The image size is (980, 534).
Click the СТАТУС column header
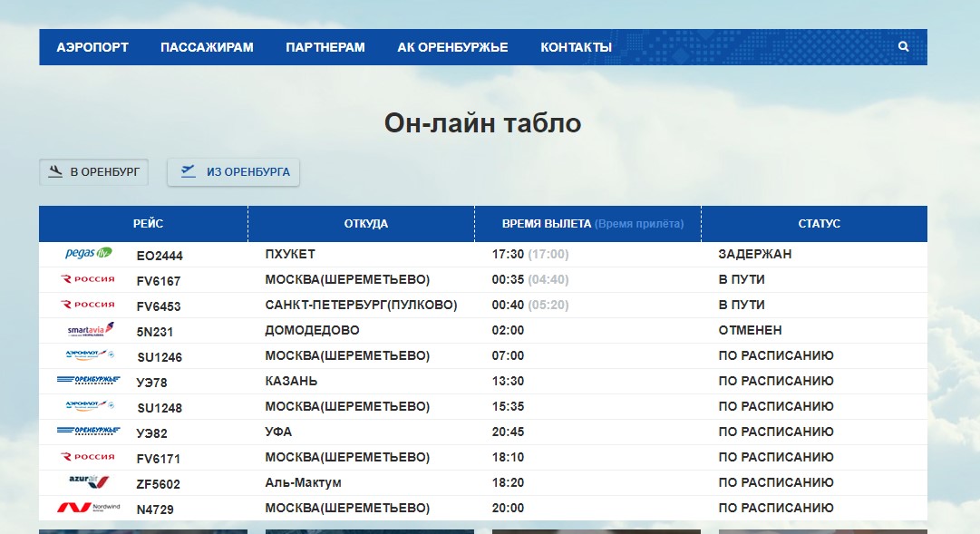click(820, 224)
